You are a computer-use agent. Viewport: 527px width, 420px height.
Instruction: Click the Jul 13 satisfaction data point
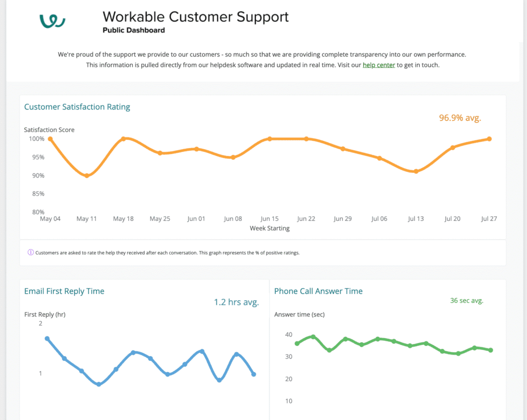pyautogui.click(x=416, y=171)
